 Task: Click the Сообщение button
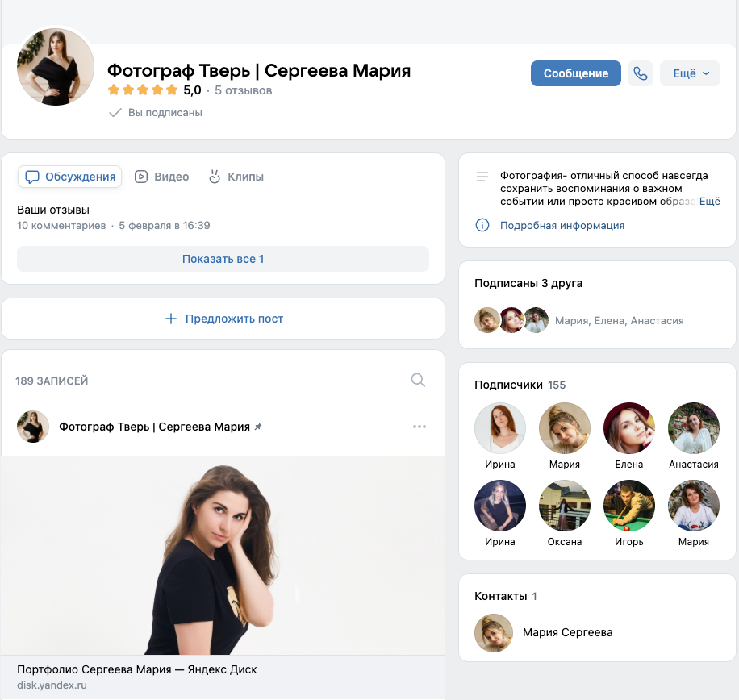pos(575,73)
